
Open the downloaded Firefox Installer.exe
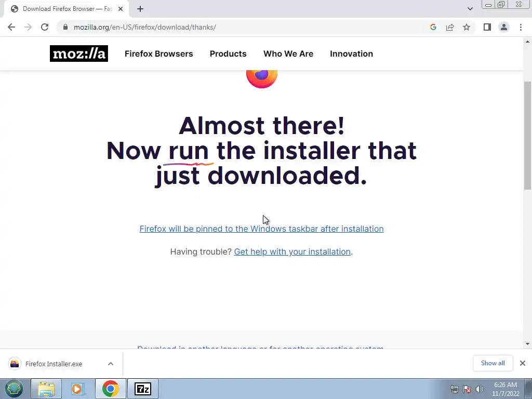54,364
